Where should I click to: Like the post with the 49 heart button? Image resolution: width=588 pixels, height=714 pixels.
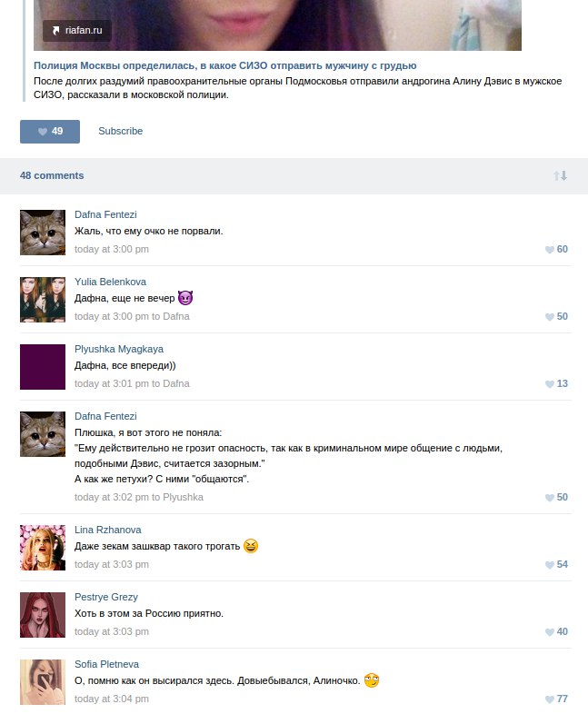pyautogui.click(x=50, y=132)
